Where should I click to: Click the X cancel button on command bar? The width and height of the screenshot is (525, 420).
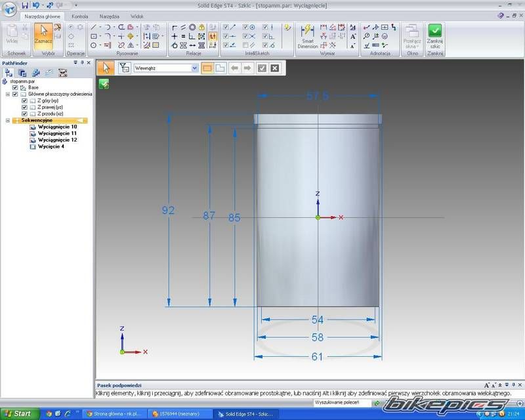coord(274,68)
